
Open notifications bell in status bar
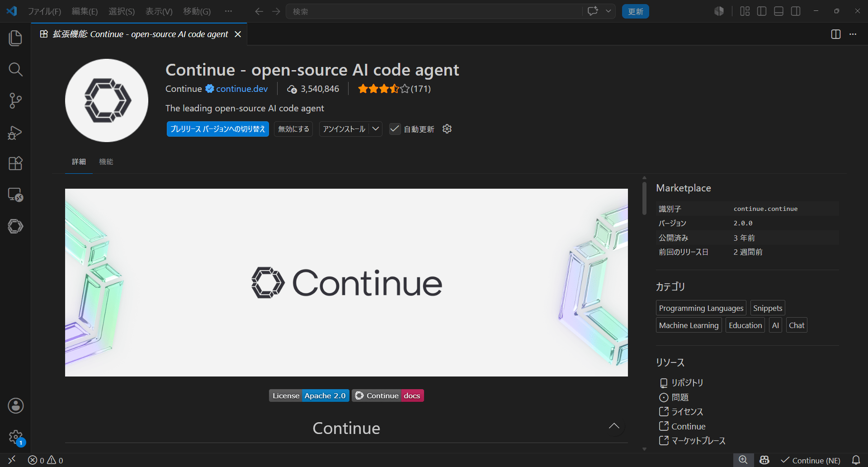(856, 460)
